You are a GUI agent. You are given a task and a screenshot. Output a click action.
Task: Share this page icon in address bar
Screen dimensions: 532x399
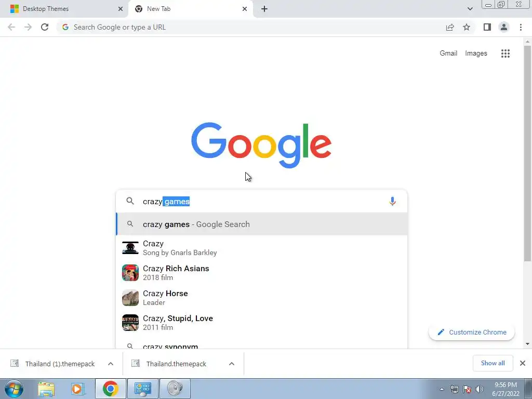tap(450, 27)
